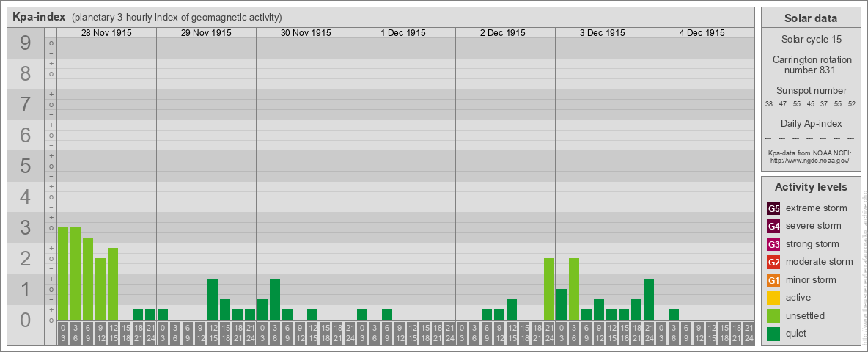Click the yellow active level swatch

point(773,298)
